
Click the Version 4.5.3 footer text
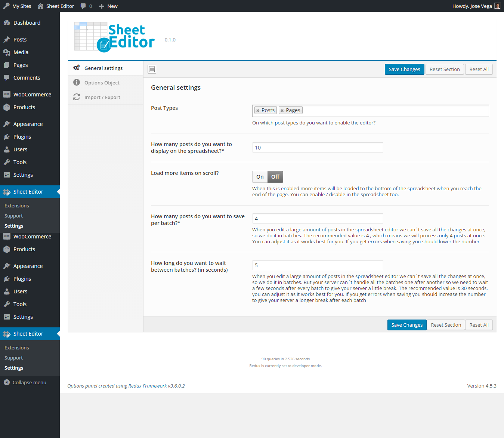[x=482, y=386]
